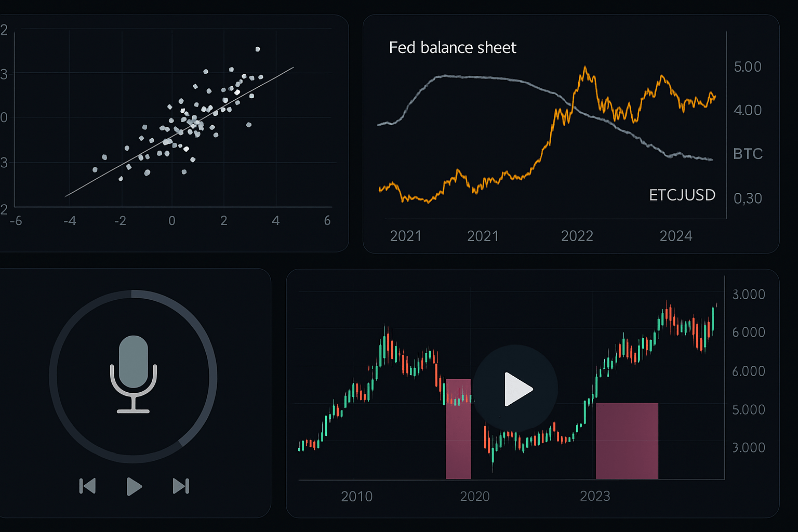Click 2024 on the Fed chart time axis
This screenshot has height=532, width=798.
[x=675, y=236]
